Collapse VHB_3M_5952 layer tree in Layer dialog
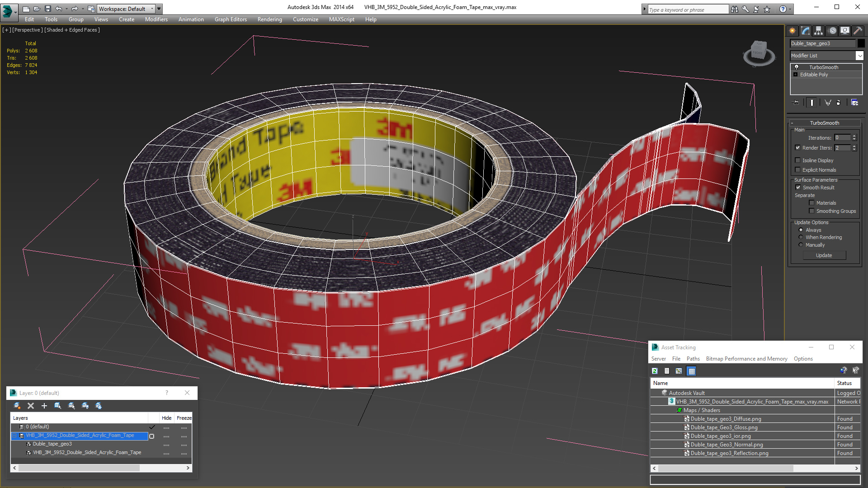The image size is (868, 488). click(x=14, y=436)
